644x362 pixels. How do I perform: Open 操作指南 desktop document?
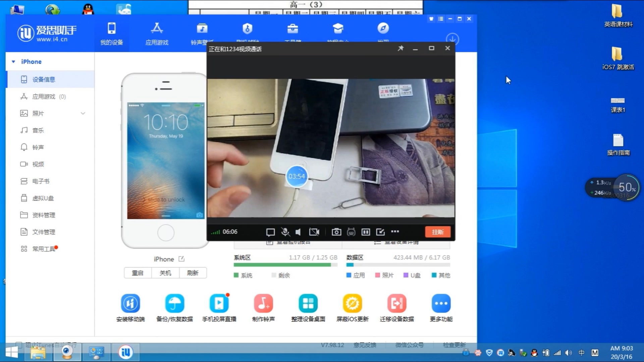(618, 144)
